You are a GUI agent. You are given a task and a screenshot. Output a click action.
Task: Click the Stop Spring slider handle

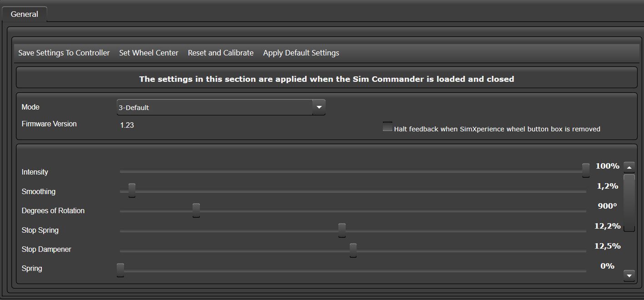pyautogui.click(x=342, y=230)
